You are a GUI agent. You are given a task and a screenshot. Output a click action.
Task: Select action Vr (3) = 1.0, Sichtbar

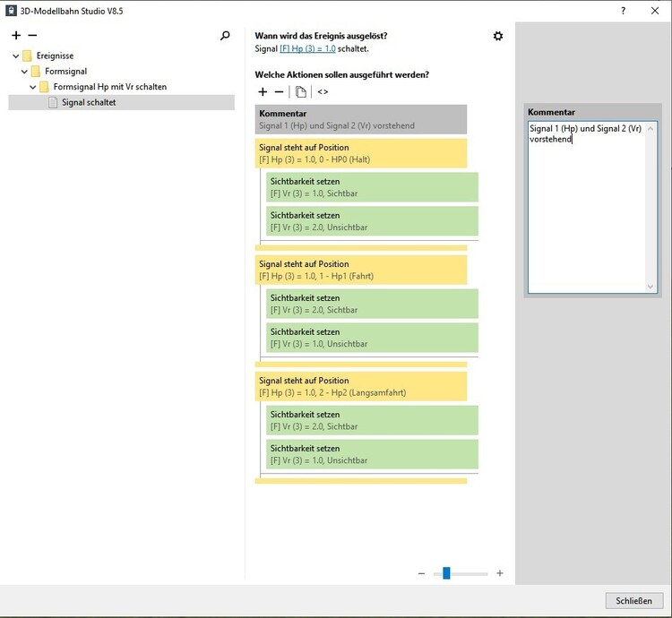[372, 187]
